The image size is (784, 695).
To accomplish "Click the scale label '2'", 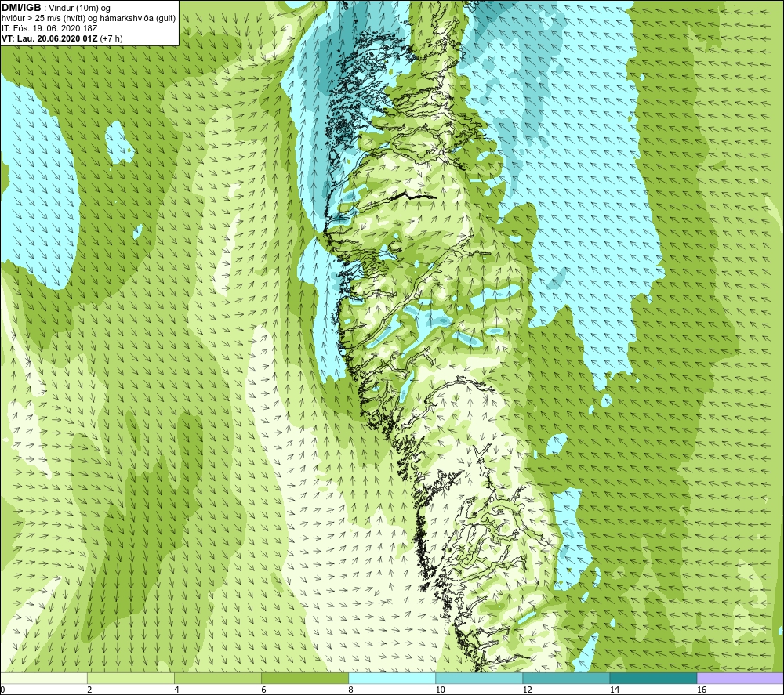I will pyautogui.click(x=89, y=690).
